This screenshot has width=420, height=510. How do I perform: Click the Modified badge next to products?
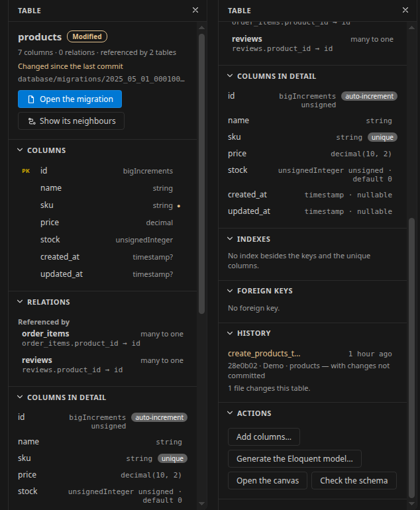click(x=87, y=36)
